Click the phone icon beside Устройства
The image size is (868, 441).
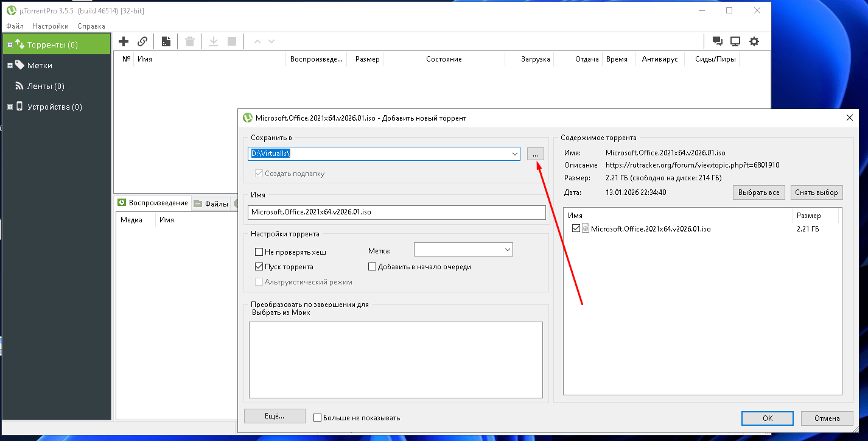tap(19, 107)
